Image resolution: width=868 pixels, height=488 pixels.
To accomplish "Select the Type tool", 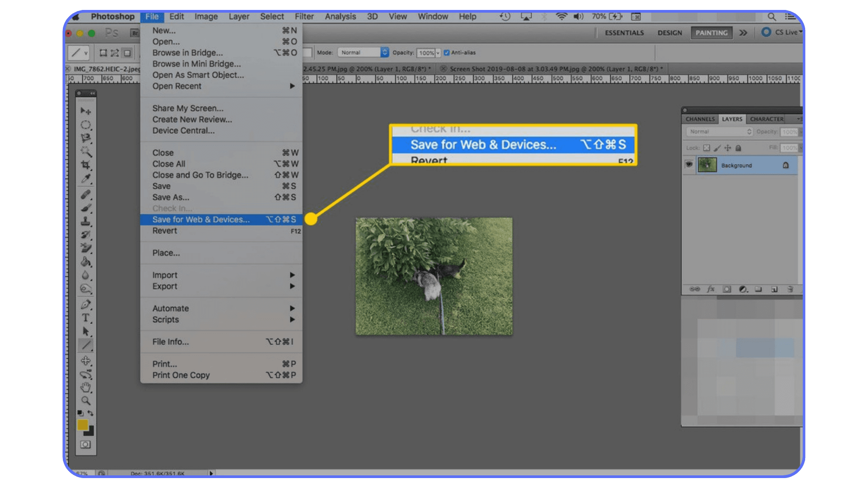I will coord(86,318).
